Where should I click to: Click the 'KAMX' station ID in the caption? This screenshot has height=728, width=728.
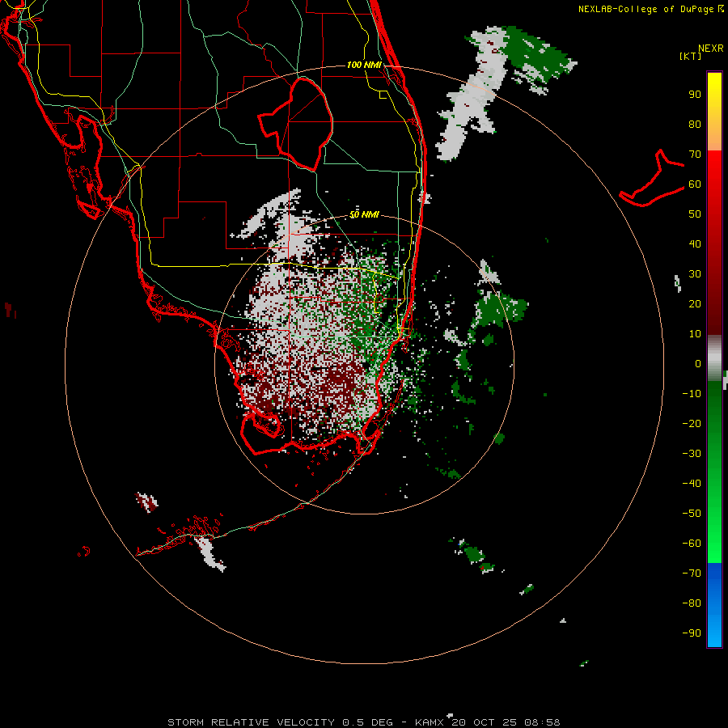(430, 722)
